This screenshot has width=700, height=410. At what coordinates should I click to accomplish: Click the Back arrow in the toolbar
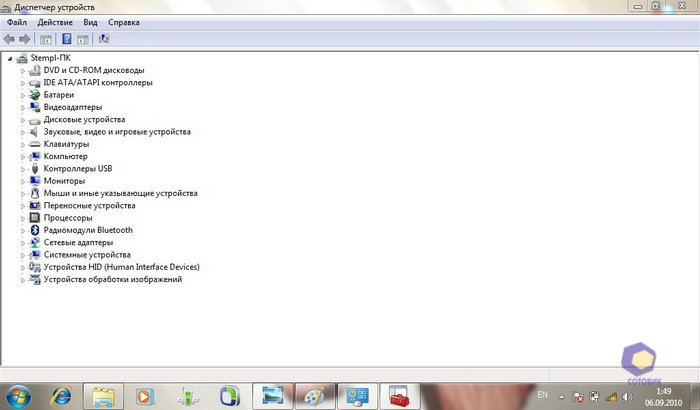coord(9,39)
